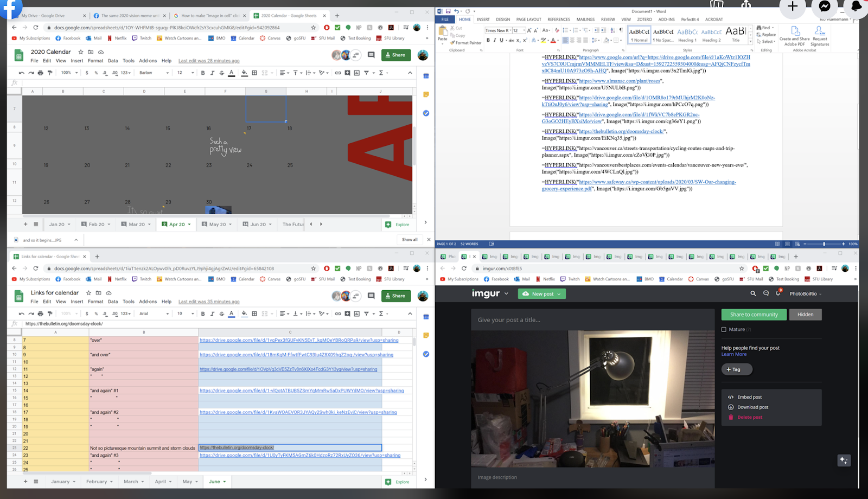Viewport: 868px width, 499px height.
Task: Toggle bold in the Word Font group
Action: [488, 40]
